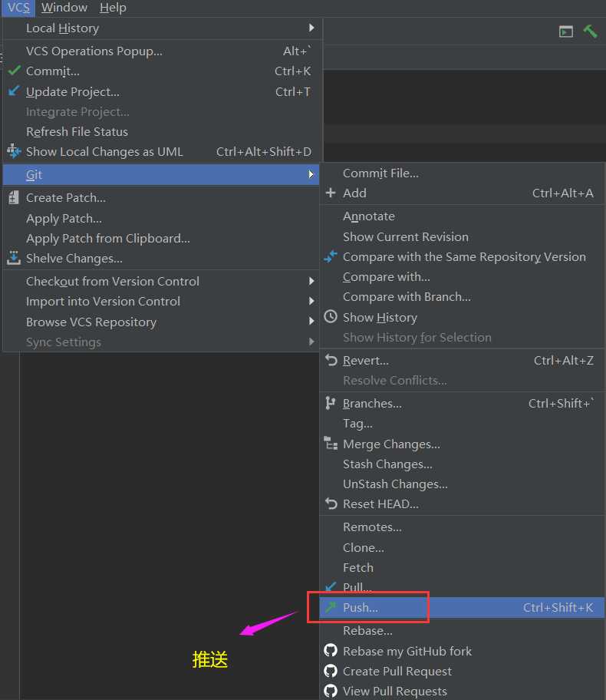The height and width of the screenshot is (700, 606).
Task: Click the clock icon beside Show History
Action: pos(331,317)
